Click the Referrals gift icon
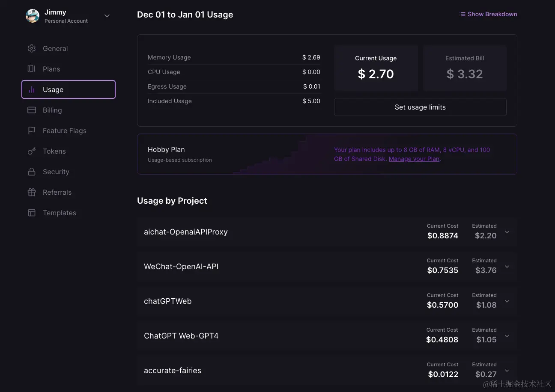This screenshot has width=555, height=392. pos(32,192)
